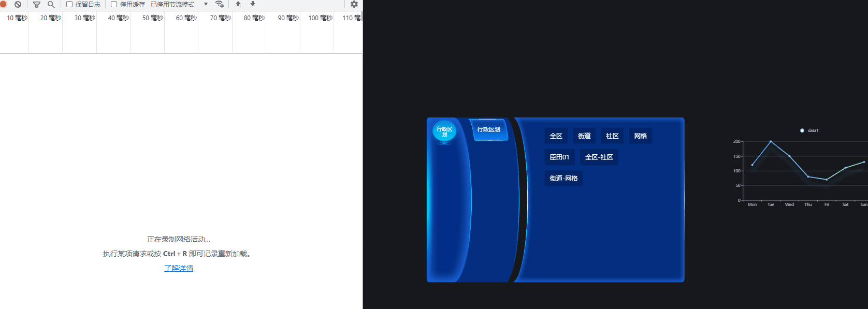Image resolution: width=868 pixels, height=309 pixels.
Task: Select the 全区-社区 option
Action: click(599, 157)
